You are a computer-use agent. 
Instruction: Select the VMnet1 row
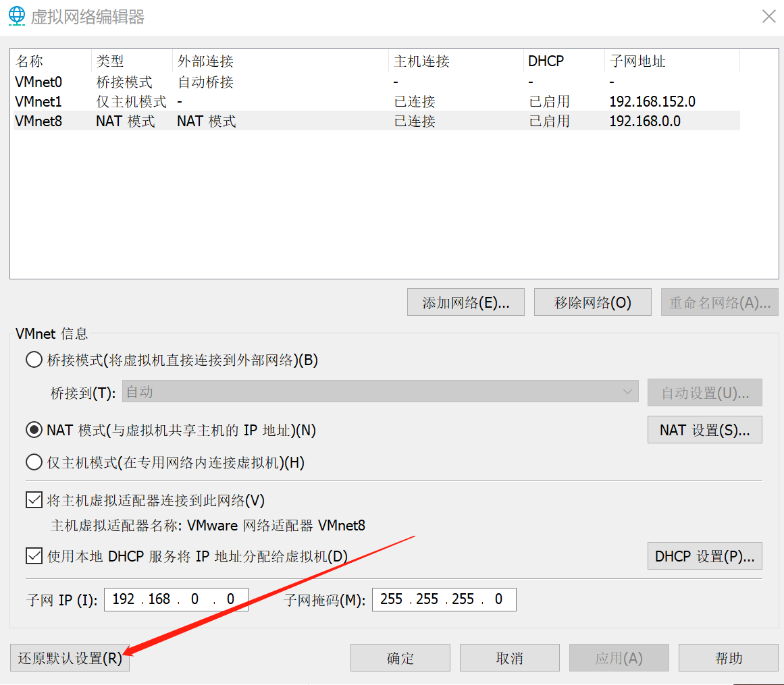pos(377,101)
